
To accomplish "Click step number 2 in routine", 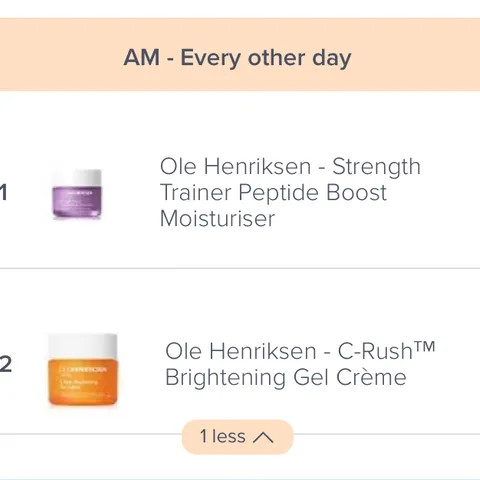I will (6, 364).
